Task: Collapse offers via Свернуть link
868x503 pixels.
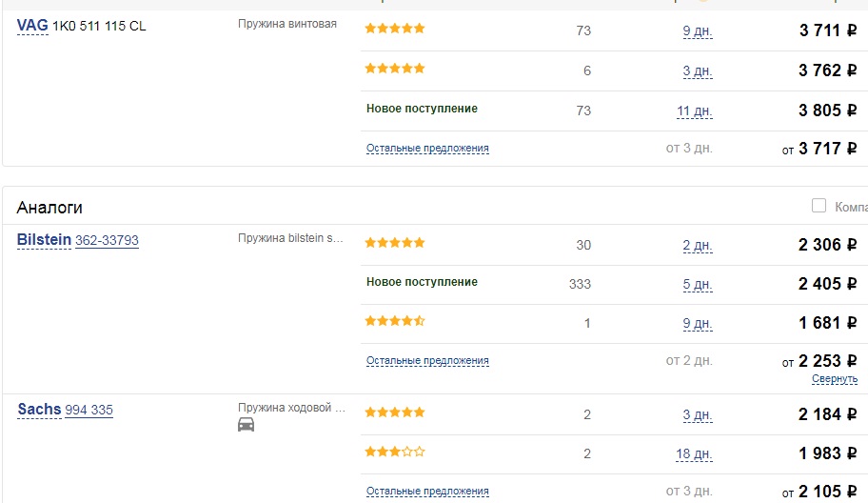Action: [835, 379]
